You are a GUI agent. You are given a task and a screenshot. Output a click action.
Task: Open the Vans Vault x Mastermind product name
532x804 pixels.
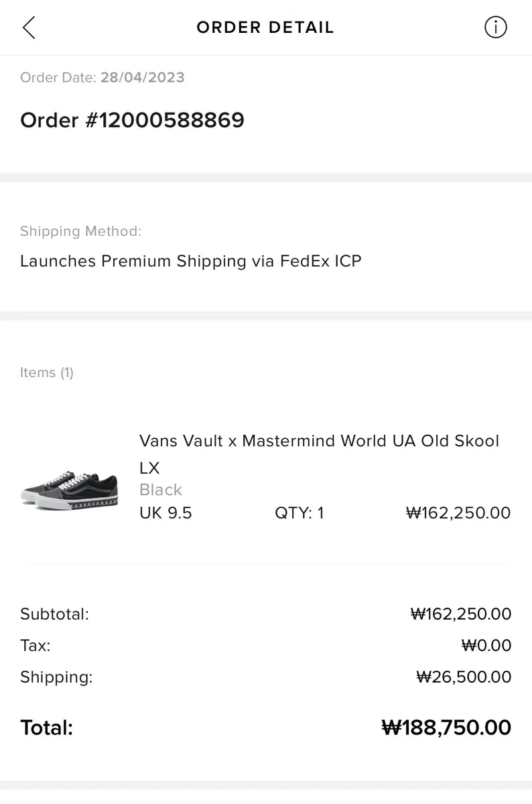pyautogui.click(x=319, y=442)
